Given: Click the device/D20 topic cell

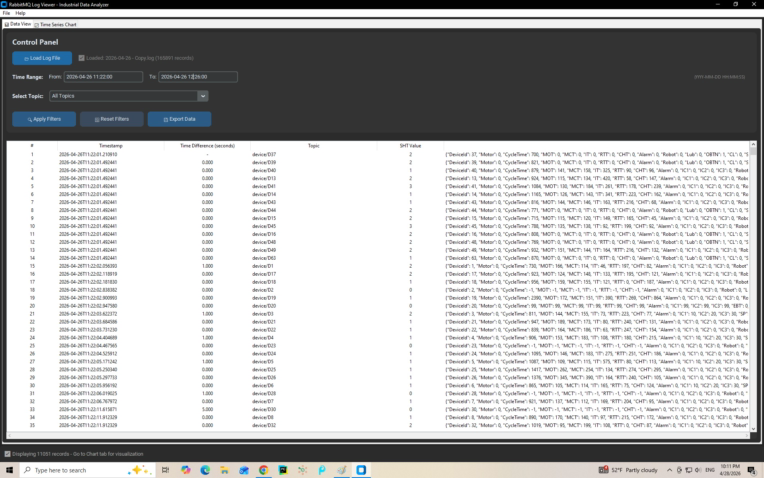Looking at the screenshot, I should [264, 306].
